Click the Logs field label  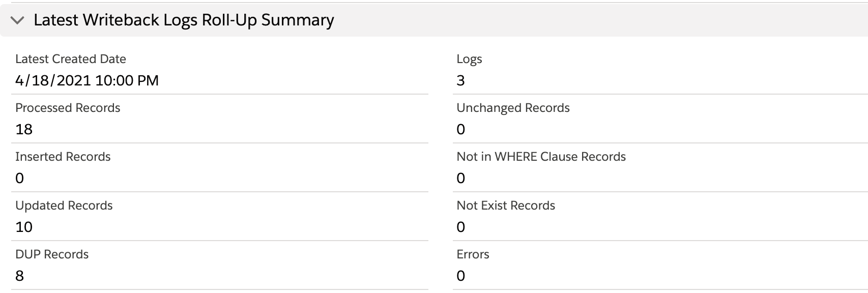pyautogui.click(x=469, y=59)
